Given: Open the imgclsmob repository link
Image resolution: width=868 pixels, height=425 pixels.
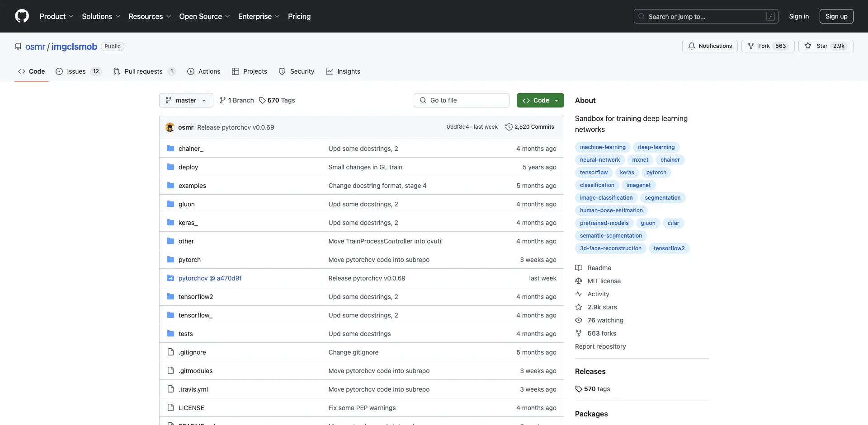Looking at the screenshot, I should tap(74, 47).
